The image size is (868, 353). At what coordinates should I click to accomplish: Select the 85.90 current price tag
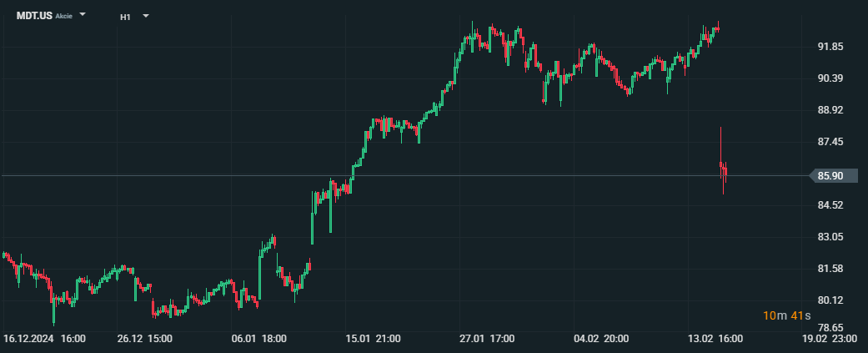[x=834, y=176]
